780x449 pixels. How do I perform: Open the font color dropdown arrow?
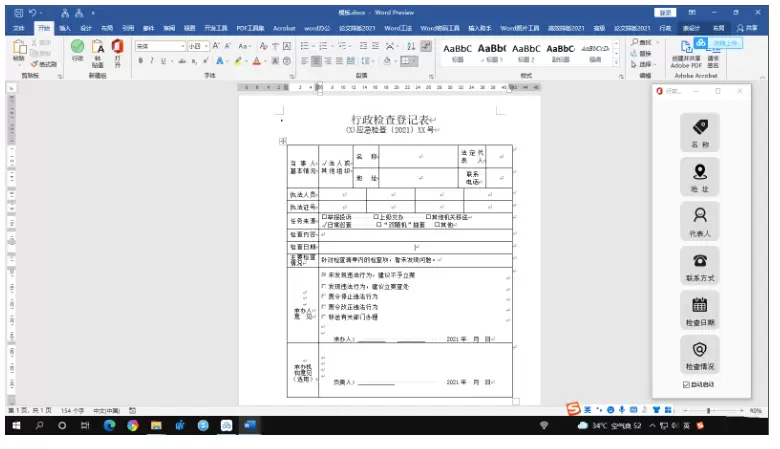pos(265,61)
